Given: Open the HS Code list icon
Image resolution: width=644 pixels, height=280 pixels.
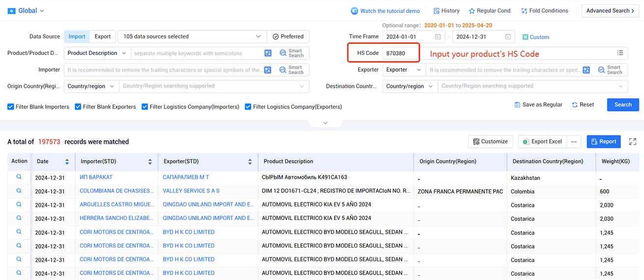Looking at the screenshot, I should tap(620, 53).
